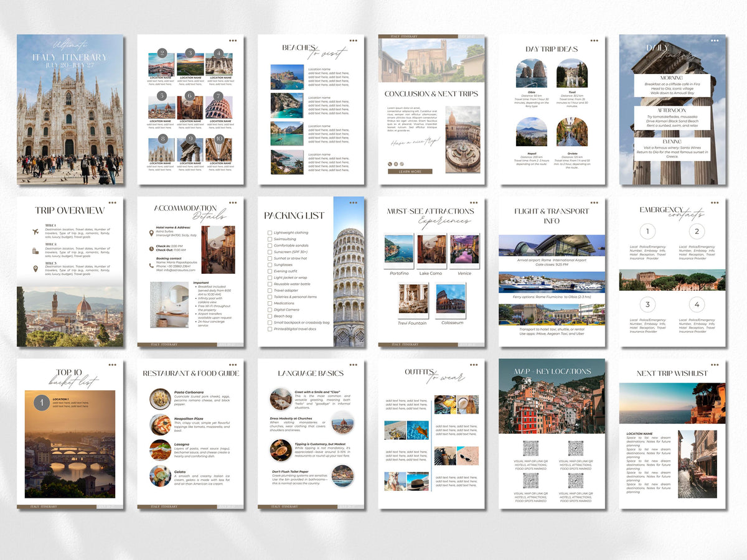Click the hotel building icon beside Title 2
This screenshot has height=560, width=747.
pyautogui.click(x=35, y=251)
